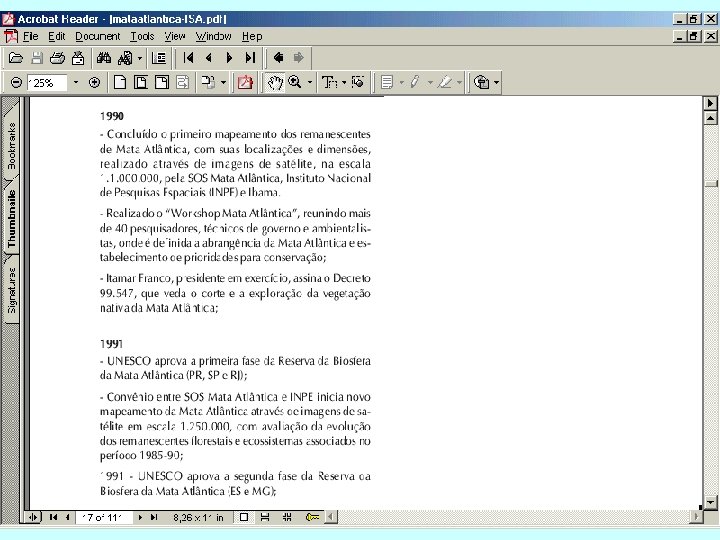Open the View menu
Screen dimensions: 720x540
(175, 36)
